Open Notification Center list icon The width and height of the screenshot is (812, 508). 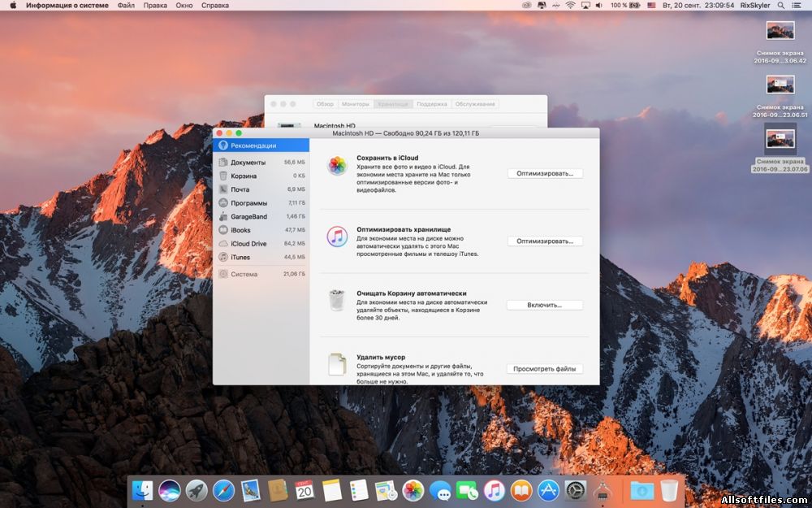pos(797,5)
